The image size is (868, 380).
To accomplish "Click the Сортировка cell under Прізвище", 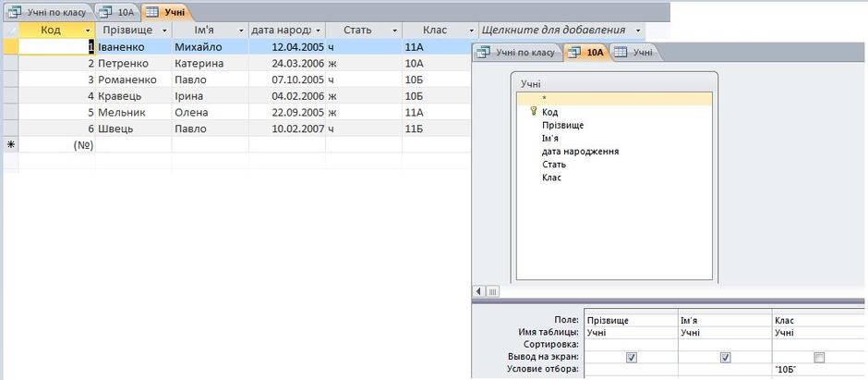I will pos(631,345).
